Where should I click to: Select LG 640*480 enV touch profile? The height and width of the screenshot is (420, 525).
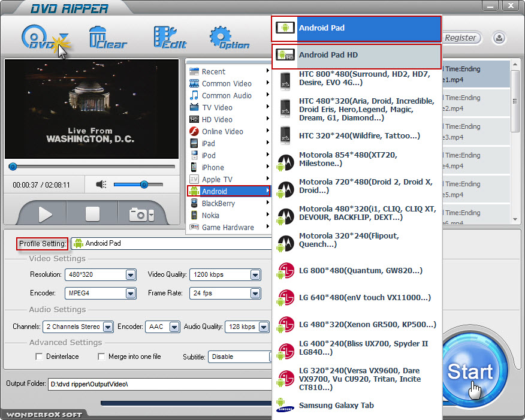pyautogui.click(x=356, y=298)
